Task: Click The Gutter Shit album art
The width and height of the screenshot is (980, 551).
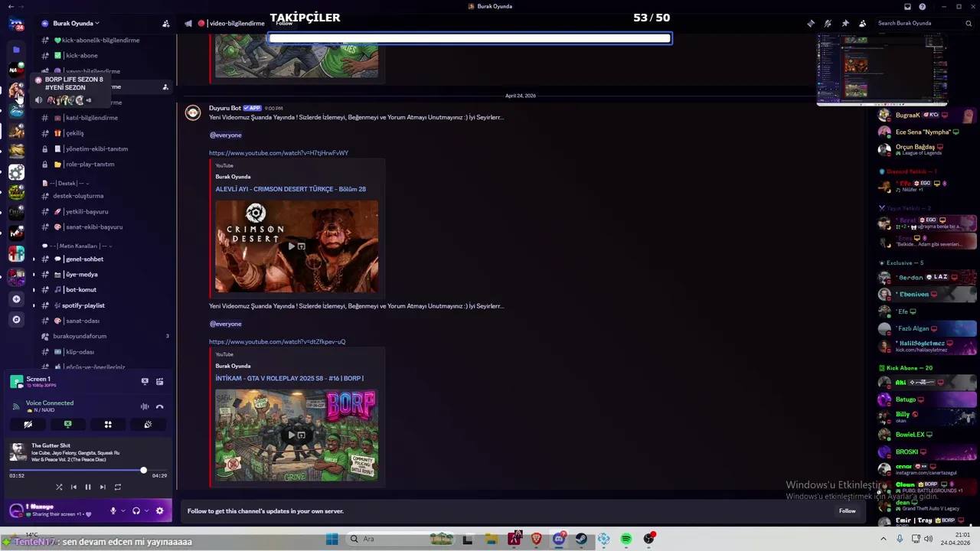Action: pos(18,452)
